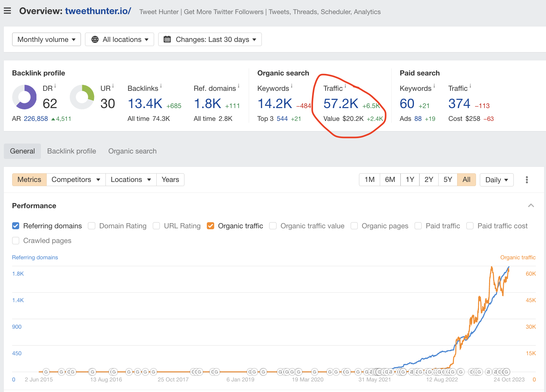
Task: Enable the Paid traffic cost checkbox
Action: tap(470, 226)
